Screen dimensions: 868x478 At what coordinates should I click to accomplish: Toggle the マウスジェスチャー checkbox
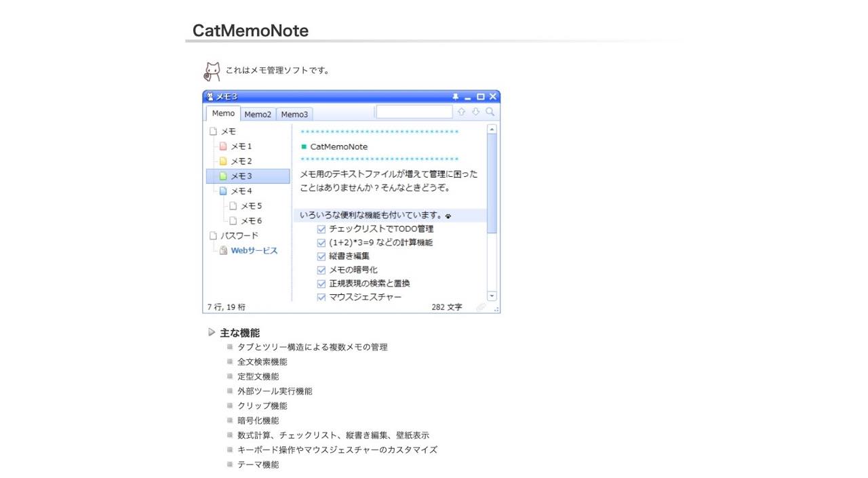(x=321, y=297)
